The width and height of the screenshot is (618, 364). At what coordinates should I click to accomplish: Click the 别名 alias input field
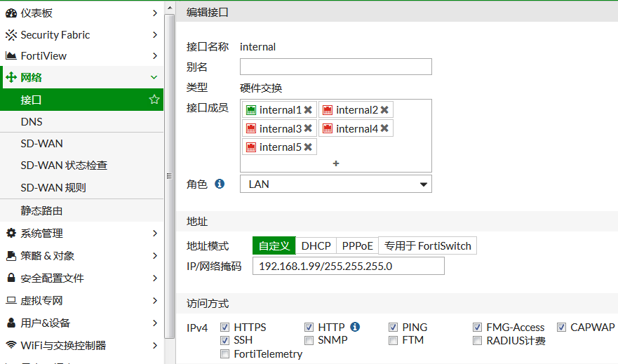tap(336, 67)
